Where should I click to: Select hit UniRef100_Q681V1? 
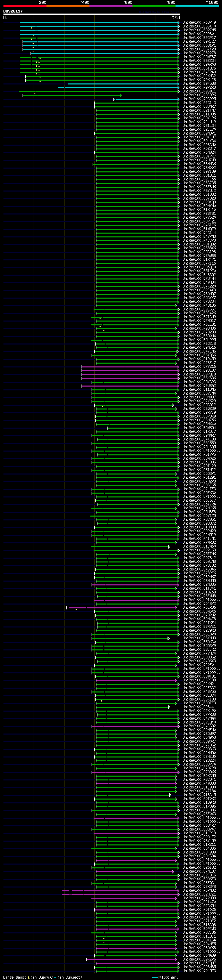(x=199, y=45)
